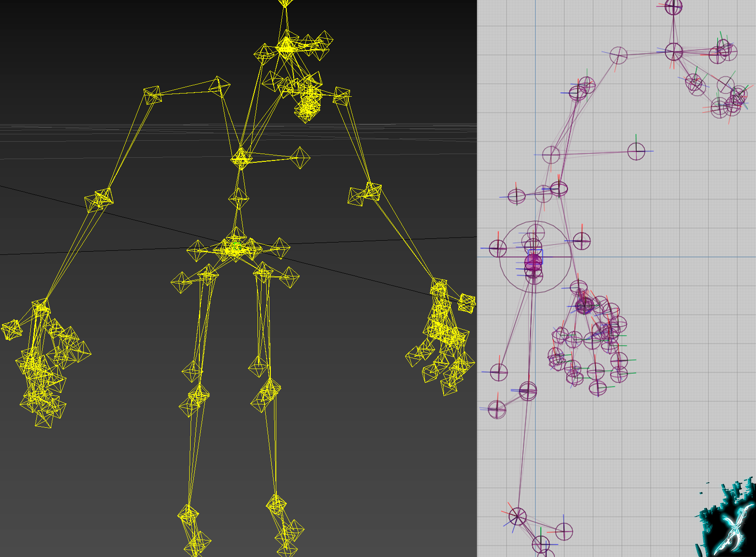Select the yellow elbow bone on the screen-left arm
Image resolution: width=756 pixels, height=557 pixels.
pos(99,200)
